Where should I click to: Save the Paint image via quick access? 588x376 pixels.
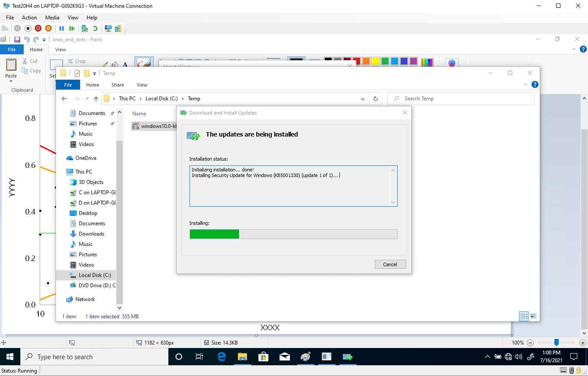click(x=17, y=40)
